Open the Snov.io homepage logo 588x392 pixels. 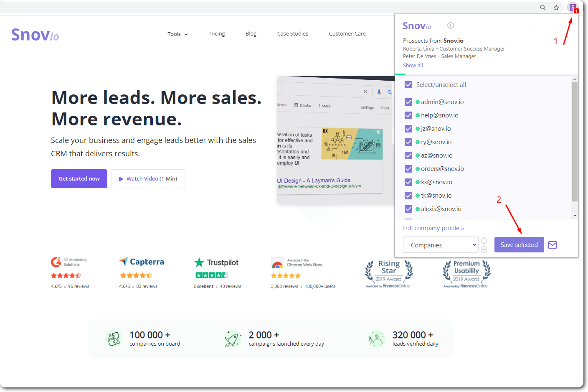click(x=35, y=35)
